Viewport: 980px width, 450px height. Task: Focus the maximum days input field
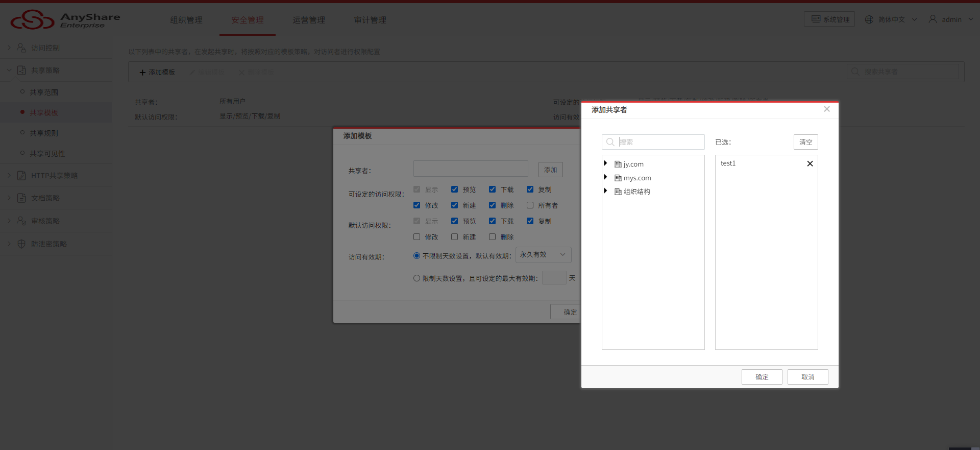(x=554, y=277)
